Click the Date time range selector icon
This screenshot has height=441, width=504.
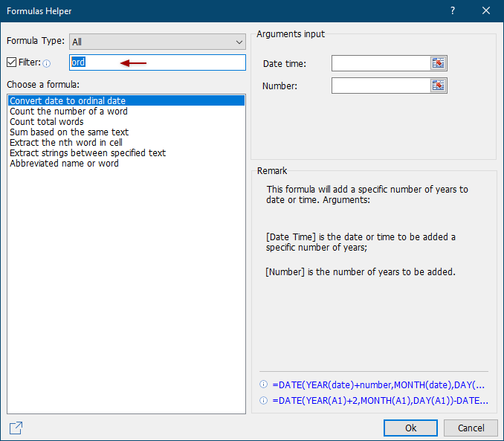pos(439,63)
